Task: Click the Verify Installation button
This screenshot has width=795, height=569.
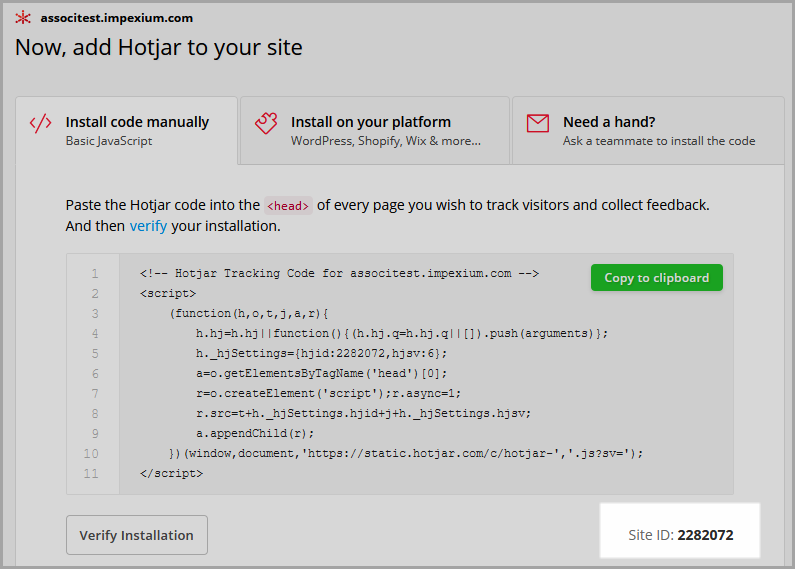Action: (136, 535)
